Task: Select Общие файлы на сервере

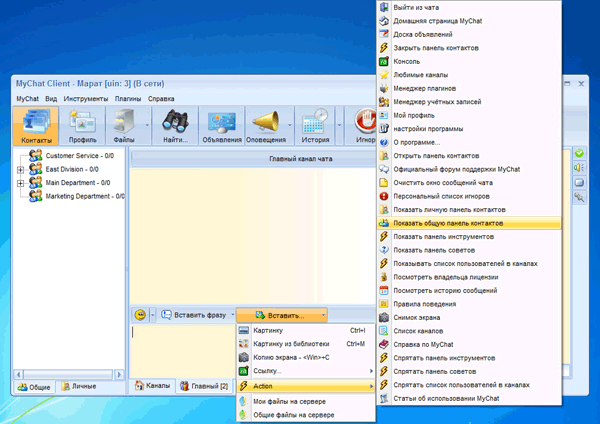Action: click(306, 415)
